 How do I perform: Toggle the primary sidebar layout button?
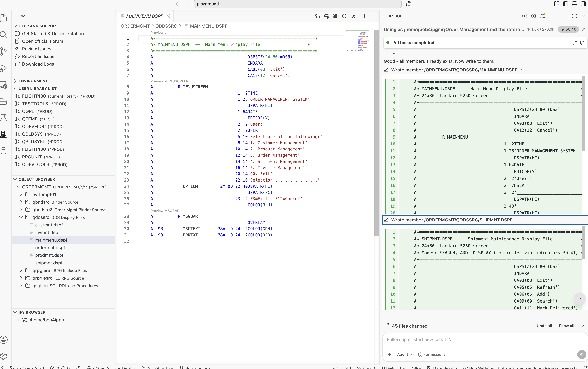566,4
